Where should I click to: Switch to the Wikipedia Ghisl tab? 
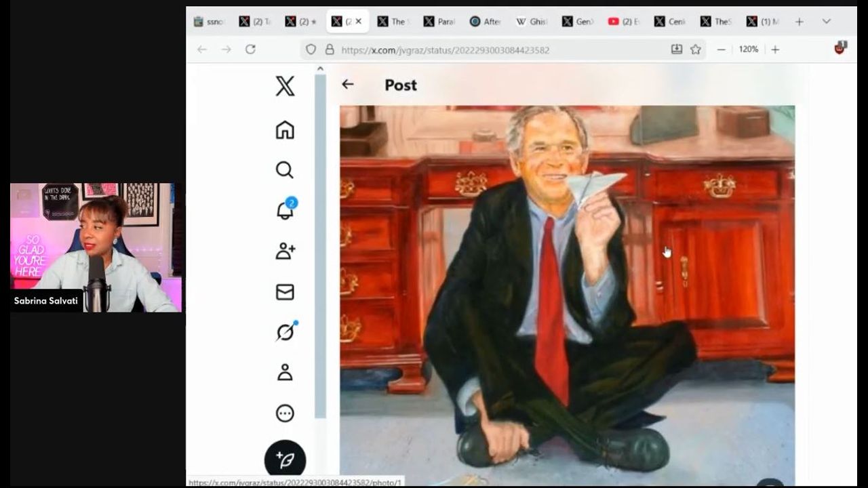531,22
